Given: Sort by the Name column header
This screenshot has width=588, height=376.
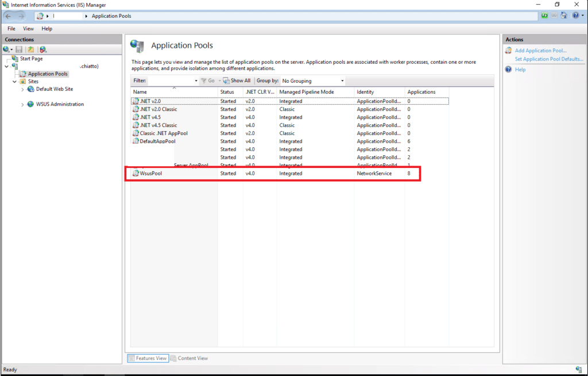Looking at the screenshot, I should [174, 92].
